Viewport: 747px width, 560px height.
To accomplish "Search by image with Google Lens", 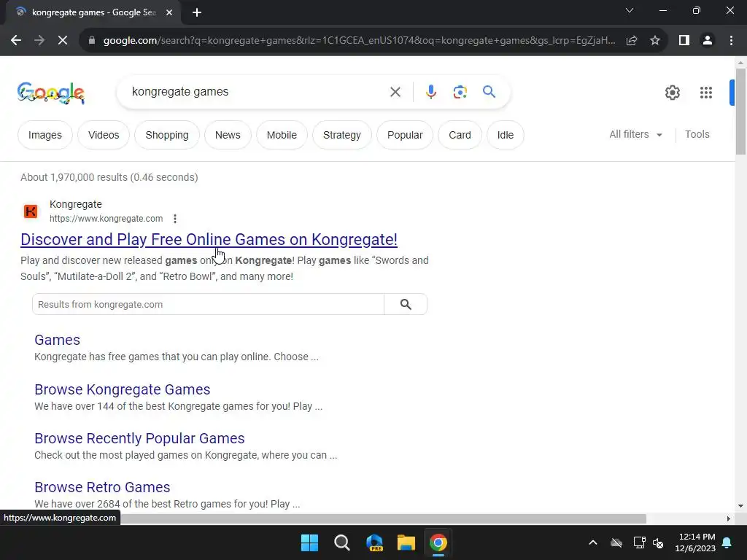I will click(460, 92).
